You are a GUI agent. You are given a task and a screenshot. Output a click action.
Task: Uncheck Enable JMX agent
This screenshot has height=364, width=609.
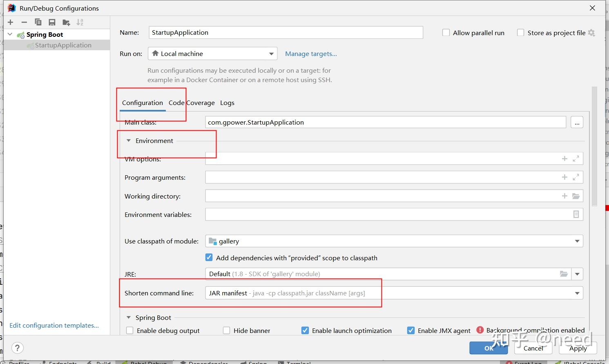click(410, 330)
